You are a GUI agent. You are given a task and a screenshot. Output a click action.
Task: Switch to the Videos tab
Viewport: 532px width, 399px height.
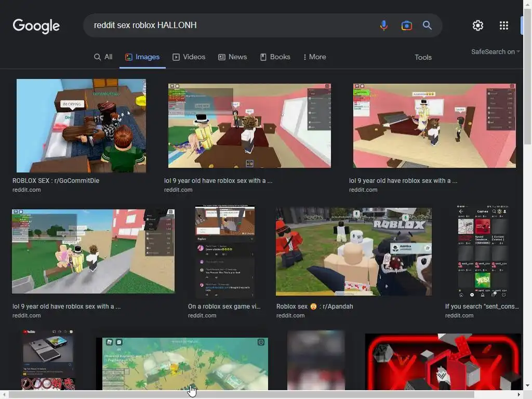189,57
